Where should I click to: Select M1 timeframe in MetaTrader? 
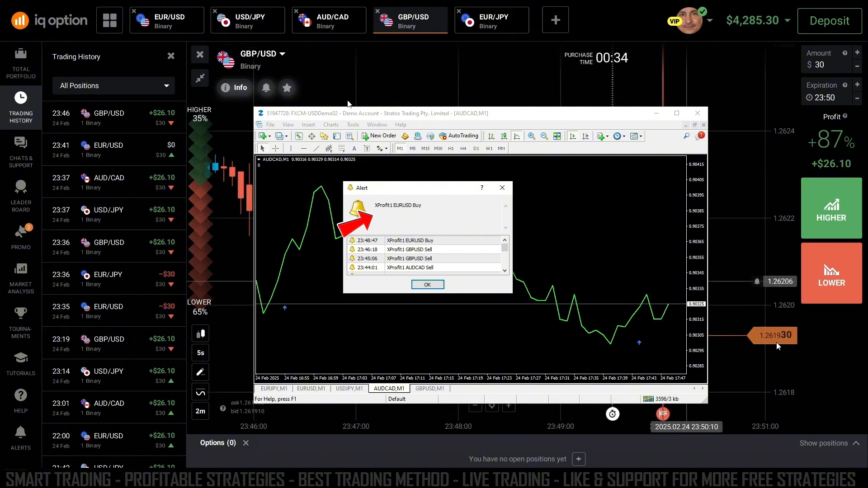pos(400,148)
